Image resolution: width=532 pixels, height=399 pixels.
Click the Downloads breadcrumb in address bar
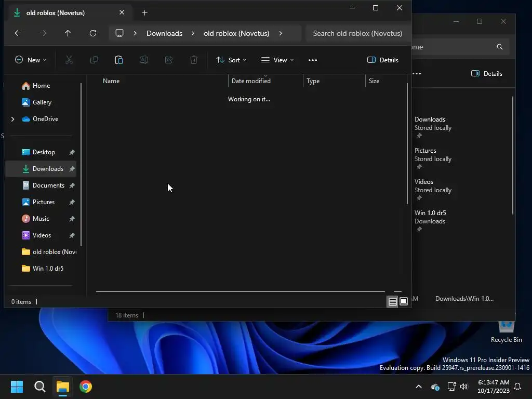tap(164, 33)
